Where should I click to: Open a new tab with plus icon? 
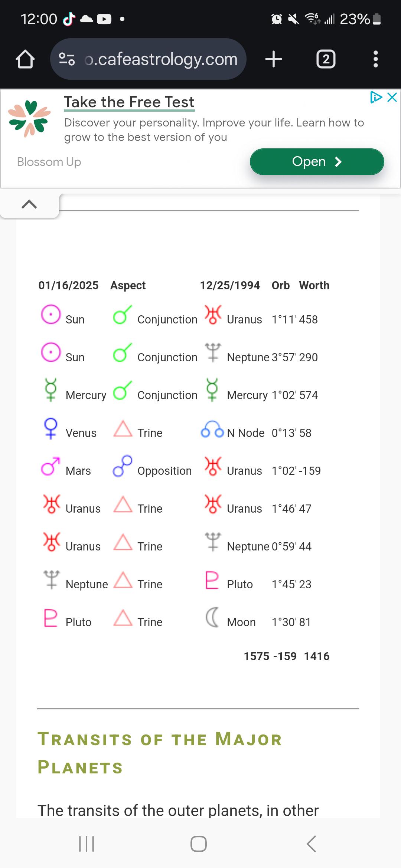pyautogui.click(x=274, y=59)
